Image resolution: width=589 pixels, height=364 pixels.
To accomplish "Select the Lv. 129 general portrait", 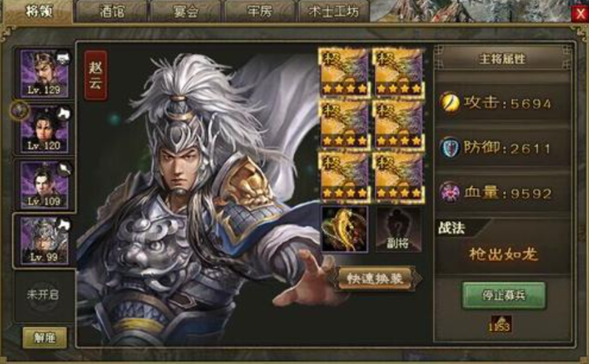I will click(x=44, y=74).
